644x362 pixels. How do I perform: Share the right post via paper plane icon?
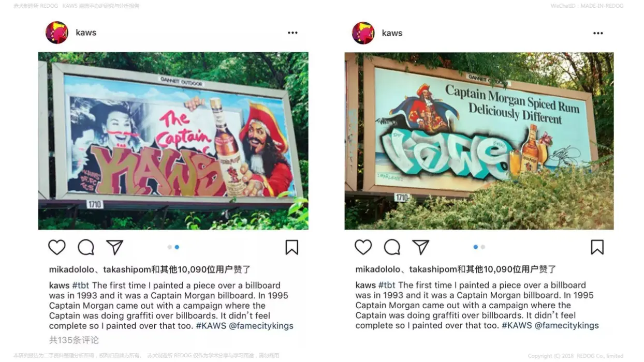[x=420, y=247]
